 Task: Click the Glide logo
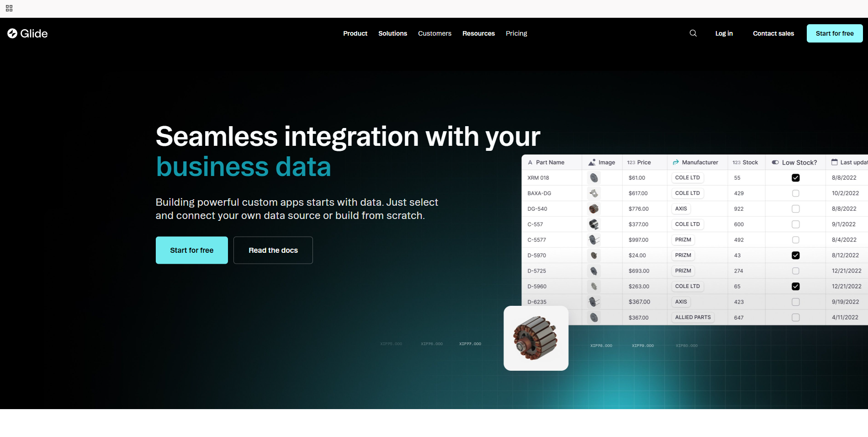pos(27,33)
